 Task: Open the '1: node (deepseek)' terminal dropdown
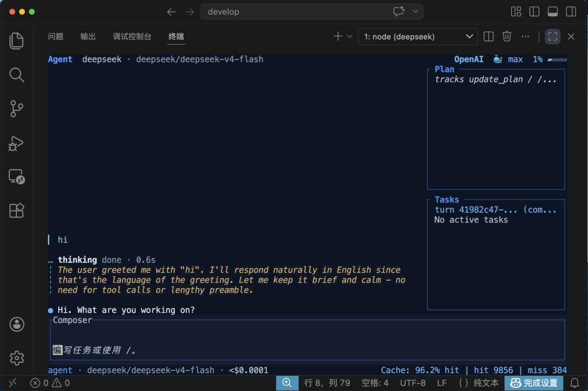pyautogui.click(x=418, y=36)
